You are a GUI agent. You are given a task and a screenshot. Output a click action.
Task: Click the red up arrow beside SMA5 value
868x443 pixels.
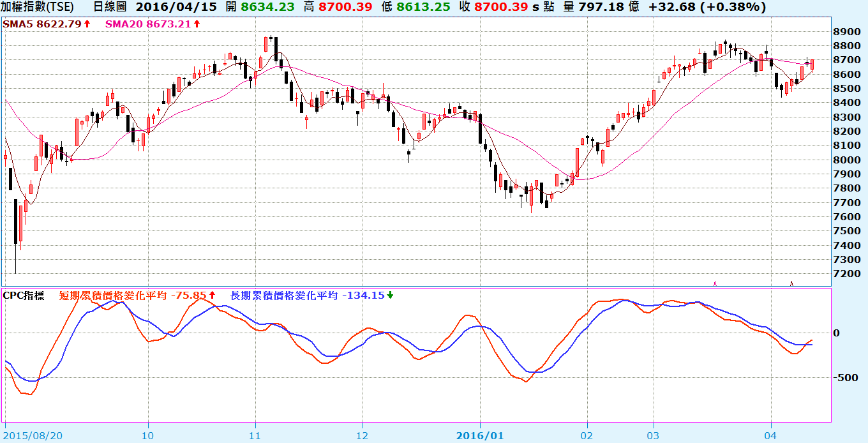pyautogui.click(x=86, y=24)
